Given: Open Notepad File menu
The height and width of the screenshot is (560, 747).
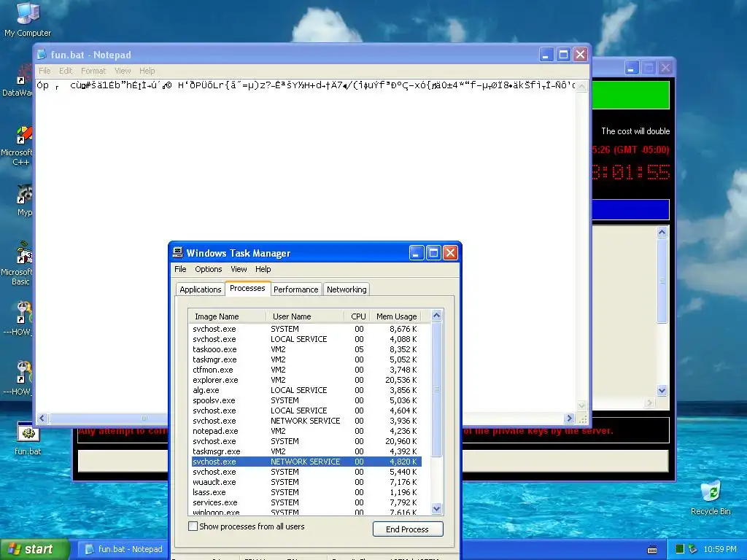Looking at the screenshot, I should pos(44,71).
